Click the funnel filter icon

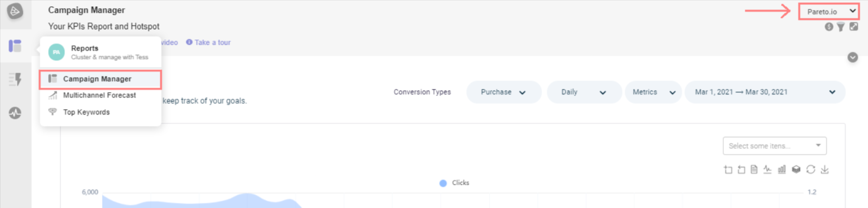[x=840, y=27]
